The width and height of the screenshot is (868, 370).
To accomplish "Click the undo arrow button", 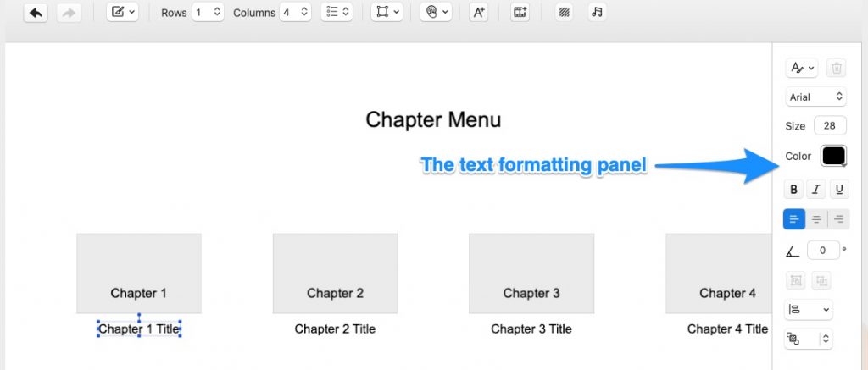I will [x=36, y=13].
